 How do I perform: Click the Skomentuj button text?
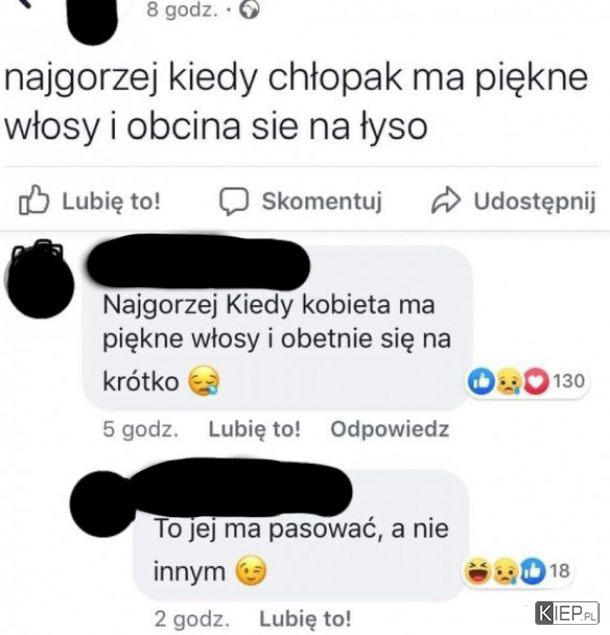(x=322, y=201)
